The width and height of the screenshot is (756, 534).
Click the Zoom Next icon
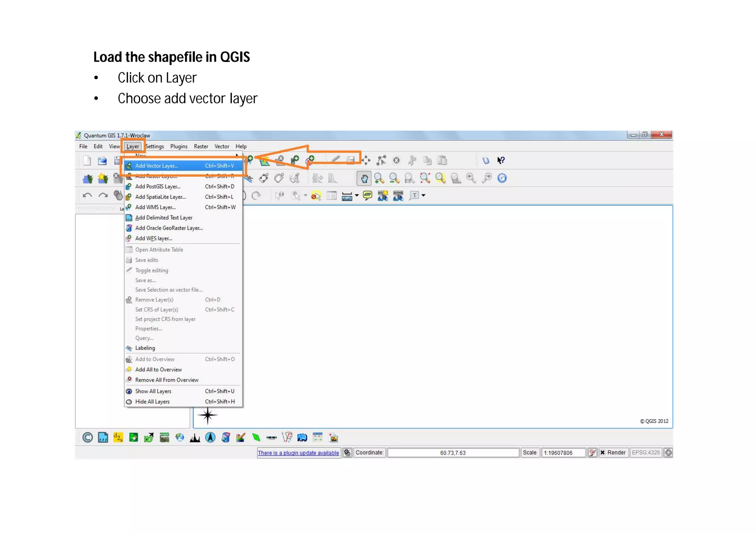point(487,178)
